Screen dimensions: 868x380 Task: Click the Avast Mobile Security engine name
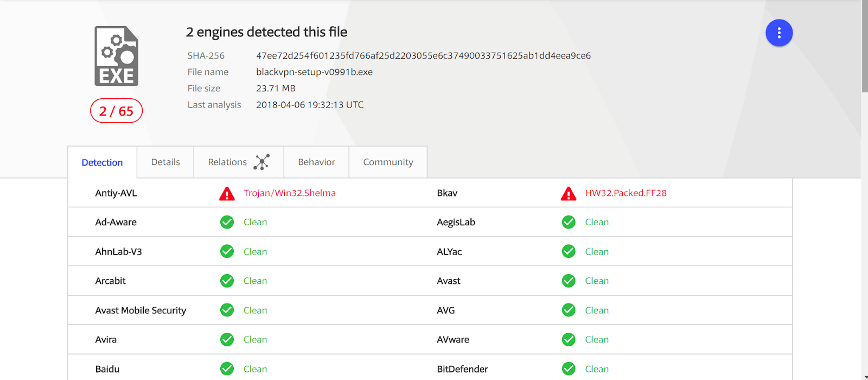pos(141,310)
